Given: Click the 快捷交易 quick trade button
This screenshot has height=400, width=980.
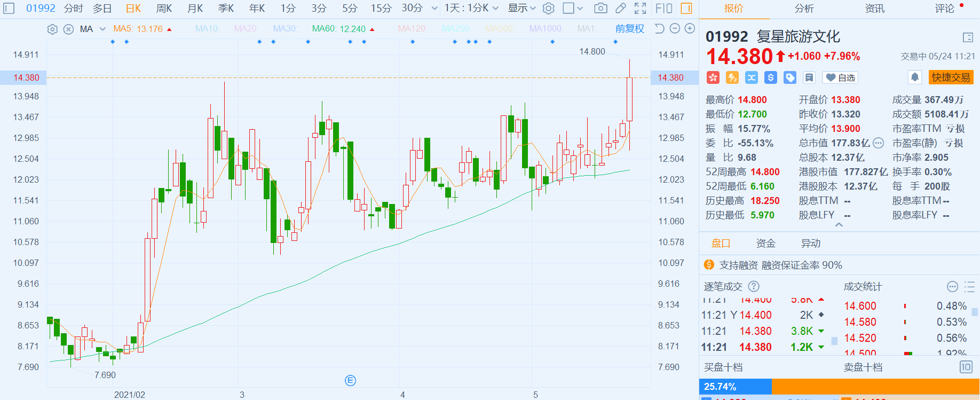Looking at the screenshot, I should pyautogui.click(x=951, y=77).
